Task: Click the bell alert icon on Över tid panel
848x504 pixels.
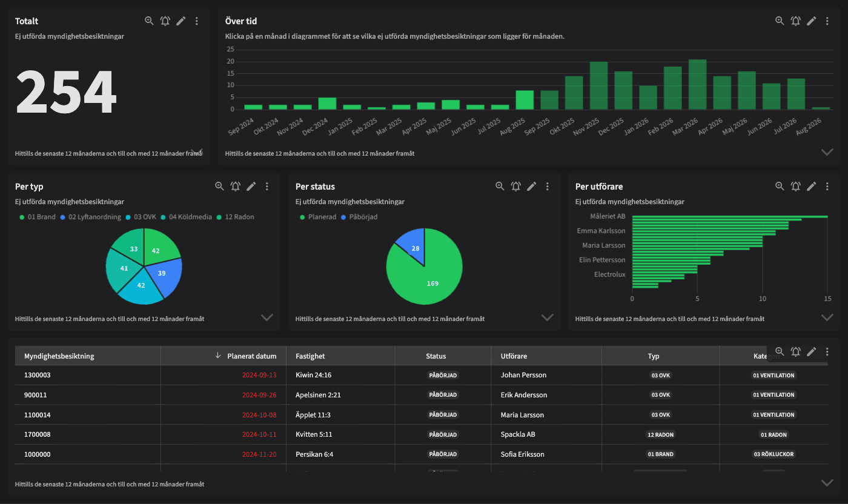Action: [795, 21]
